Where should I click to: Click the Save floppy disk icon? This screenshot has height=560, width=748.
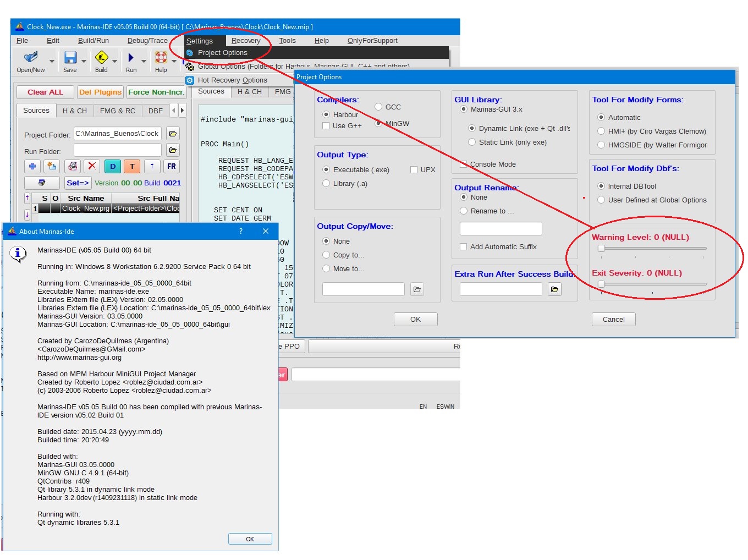(70, 57)
